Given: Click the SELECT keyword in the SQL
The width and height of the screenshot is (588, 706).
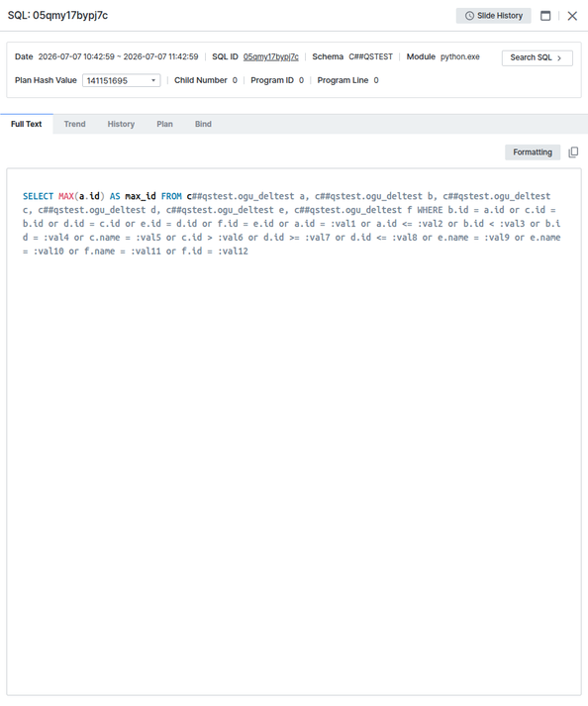Looking at the screenshot, I should (x=39, y=196).
